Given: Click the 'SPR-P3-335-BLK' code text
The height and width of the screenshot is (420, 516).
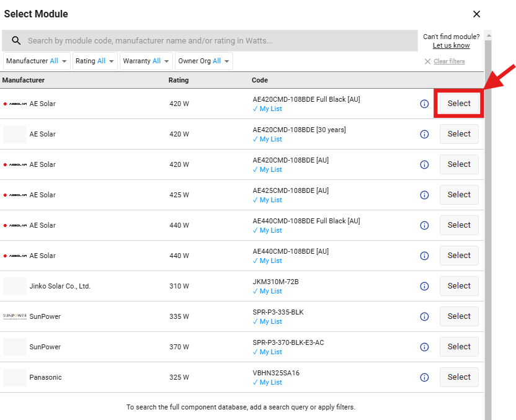Looking at the screenshot, I should point(278,313).
